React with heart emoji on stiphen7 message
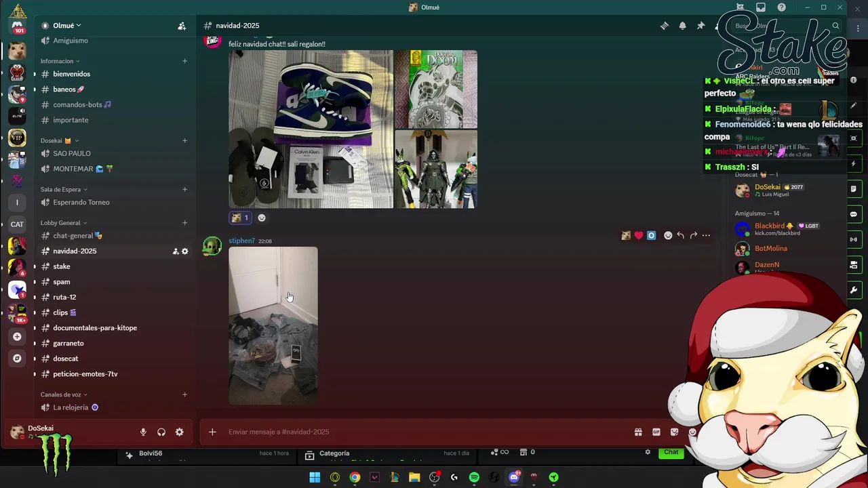 tap(638, 235)
